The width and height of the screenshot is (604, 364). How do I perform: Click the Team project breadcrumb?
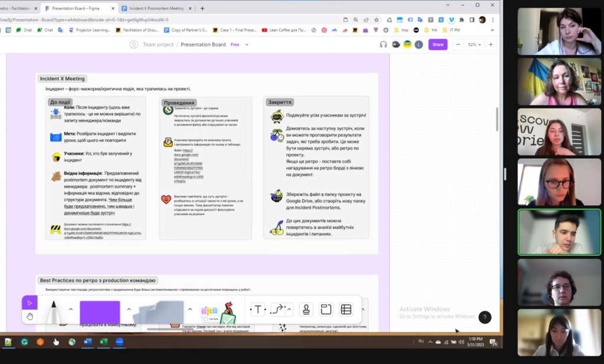pyautogui.click(x=158, y=45)
